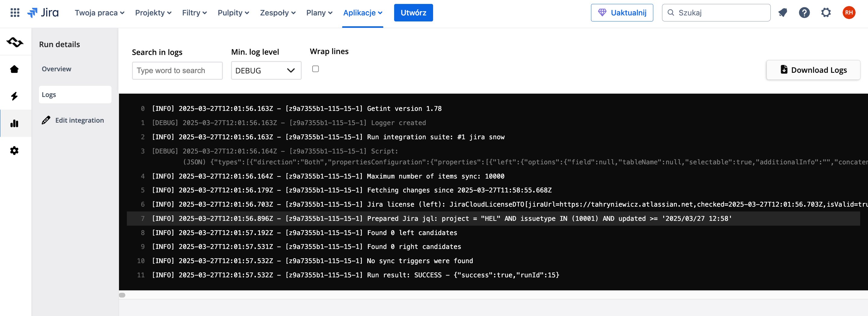
Task: Expand the Filtry menu
Action: [x=194, y=13]
